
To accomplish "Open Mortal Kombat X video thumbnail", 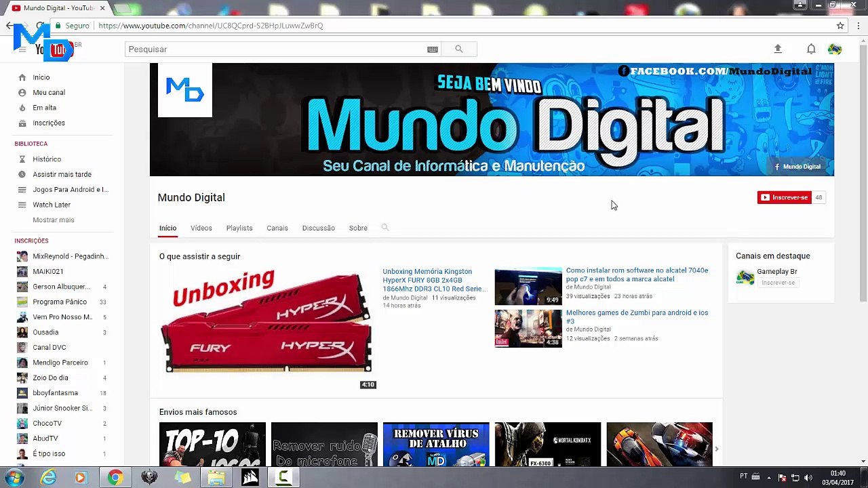I will click(548, 445).
